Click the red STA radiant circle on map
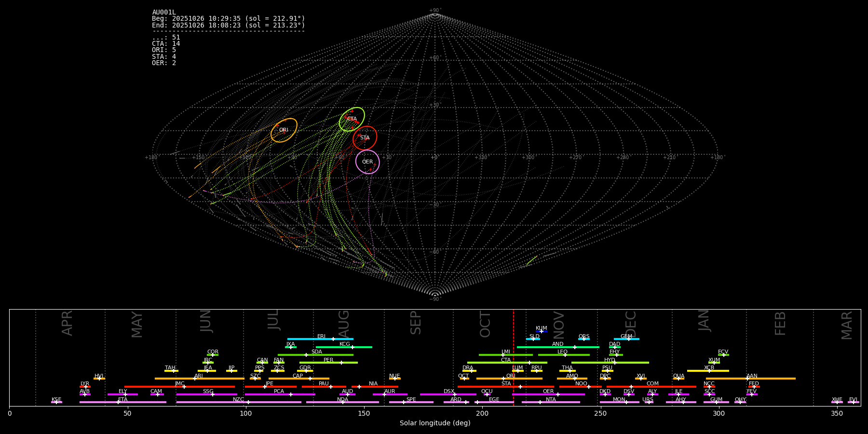The width and height of the screenshot is (868, 434). (x=365, y=138)
